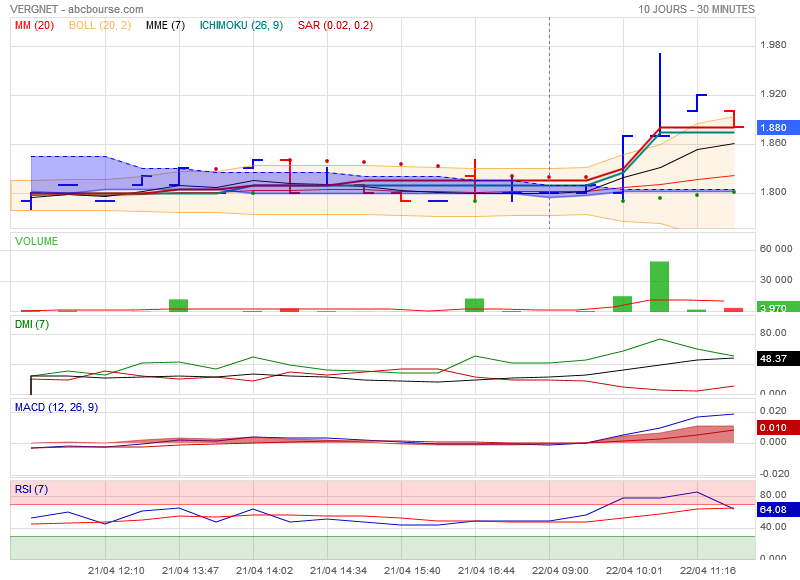The image size is (800, 580).
Task: Click the 21/04 16:44 time axis label
Action: (x=486, y=570)
